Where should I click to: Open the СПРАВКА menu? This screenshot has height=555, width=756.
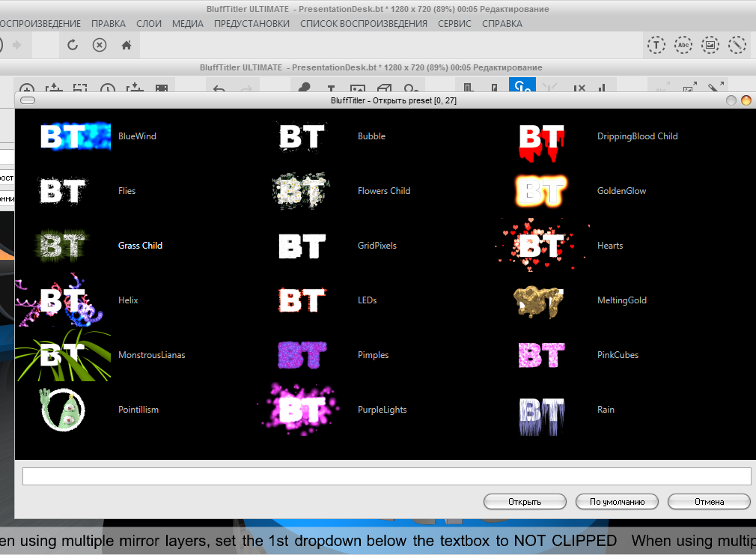coord(502,24)
